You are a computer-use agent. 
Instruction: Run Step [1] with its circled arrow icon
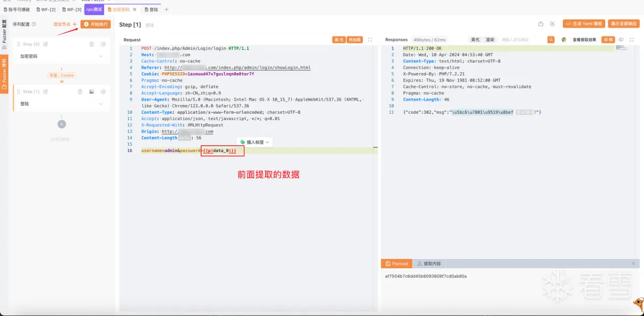pos(103,92)
